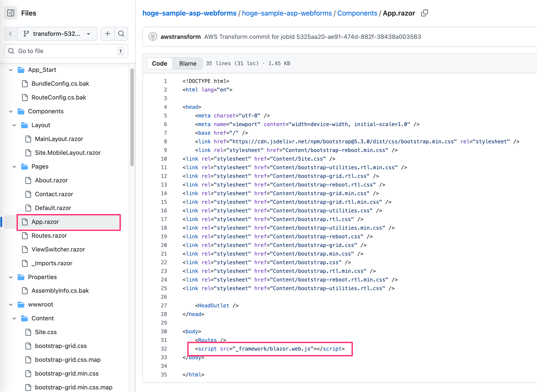The image size is (537, 392).
Task: Click the search files magnifier icon
Action: click(x=121, y=34)
